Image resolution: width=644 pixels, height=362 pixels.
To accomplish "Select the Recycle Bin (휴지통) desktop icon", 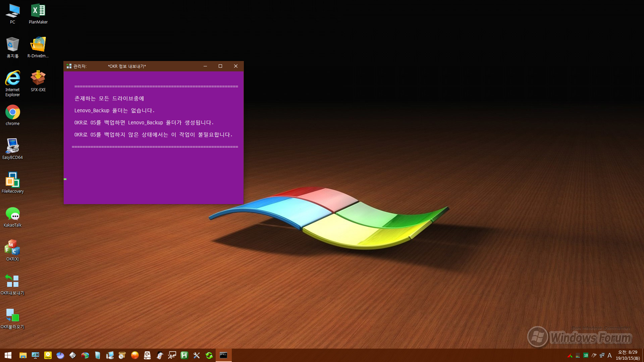I will click(12, 48).
